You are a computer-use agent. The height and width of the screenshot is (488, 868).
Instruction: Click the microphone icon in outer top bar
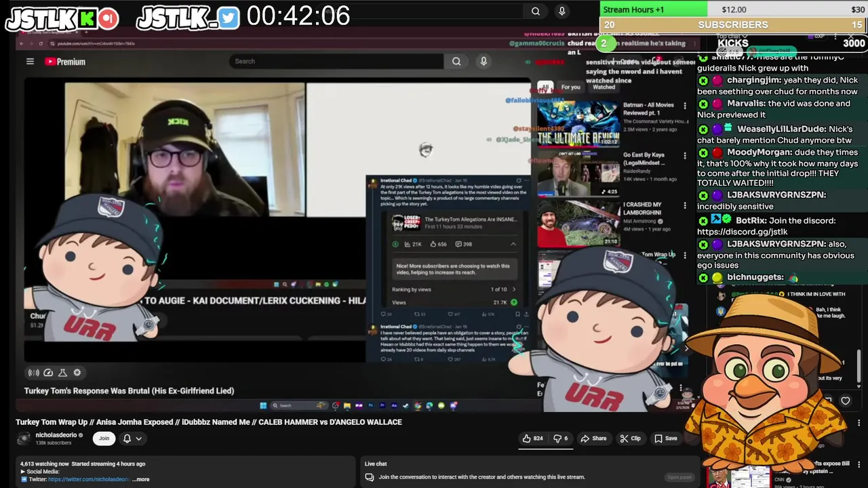tap(561, 11)
